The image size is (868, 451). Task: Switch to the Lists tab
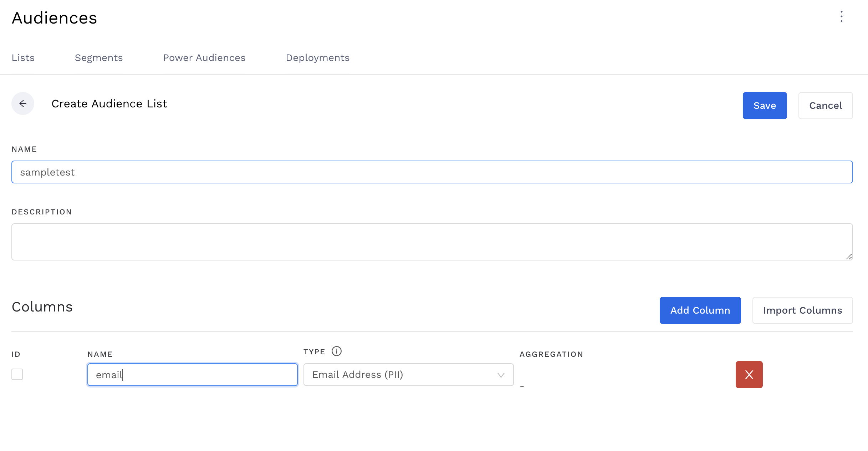pyautogui.click(x=23, y=58)
